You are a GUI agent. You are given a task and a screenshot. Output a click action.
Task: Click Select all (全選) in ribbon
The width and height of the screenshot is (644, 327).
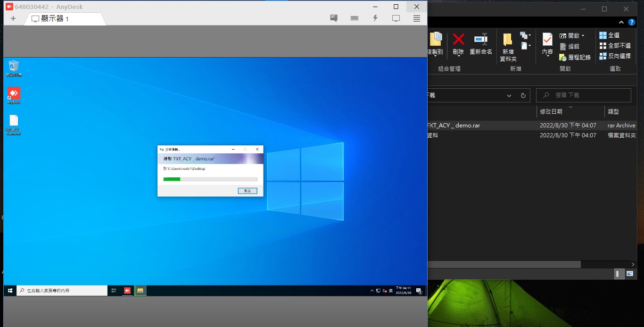[x=609, y=35]
